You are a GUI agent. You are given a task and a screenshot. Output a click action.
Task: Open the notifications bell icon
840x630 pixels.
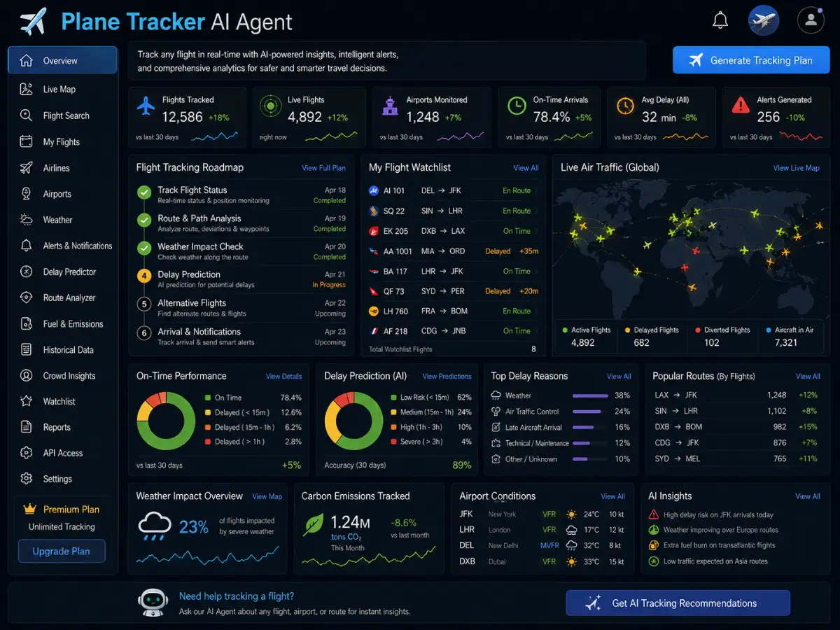click(720, 20)
